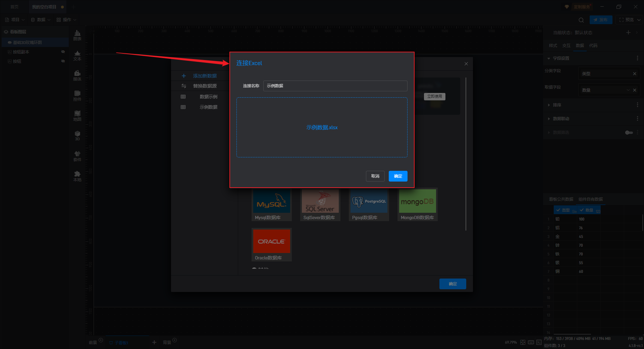This screenshot has width=644, height=349.
Task: Click 取消 in the 连接Excel dialog
Action: point(375,176)
